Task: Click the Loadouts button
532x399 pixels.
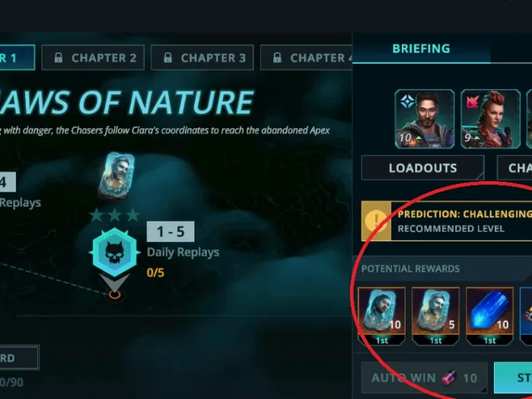Action: (x=422, y=168)
